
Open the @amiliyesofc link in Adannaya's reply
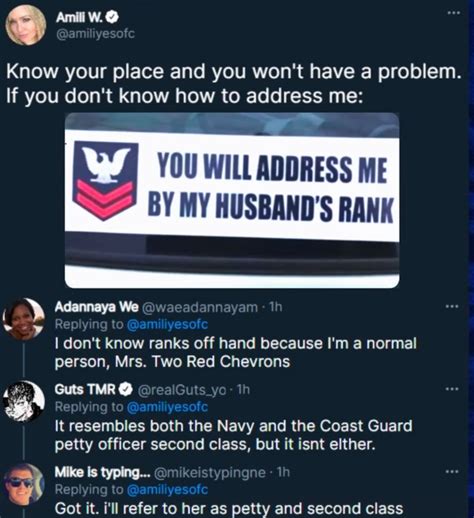167,324
